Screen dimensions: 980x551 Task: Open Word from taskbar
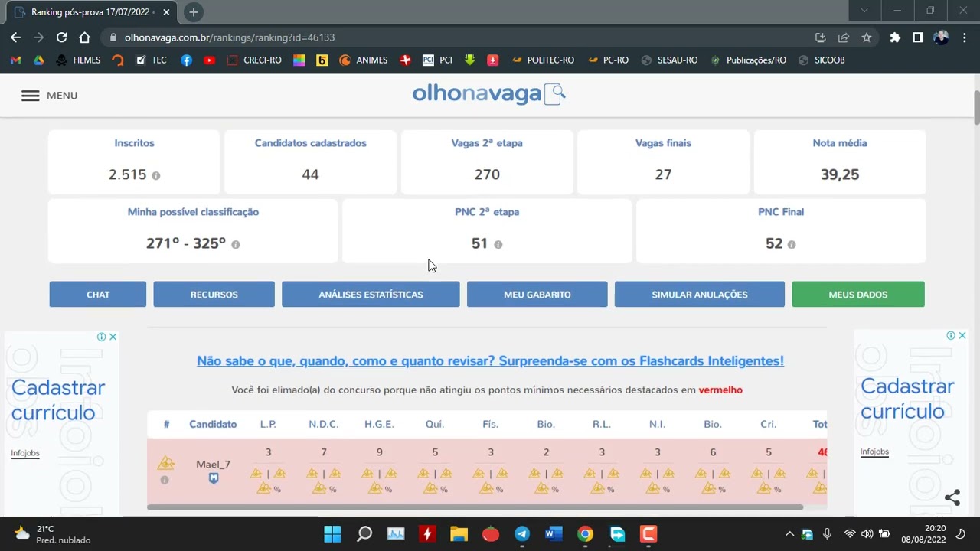(554, 533)
